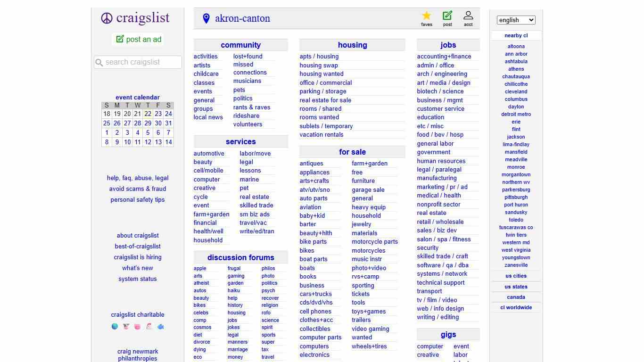Select cleveland from nearby cl

[x=516, y=91]
